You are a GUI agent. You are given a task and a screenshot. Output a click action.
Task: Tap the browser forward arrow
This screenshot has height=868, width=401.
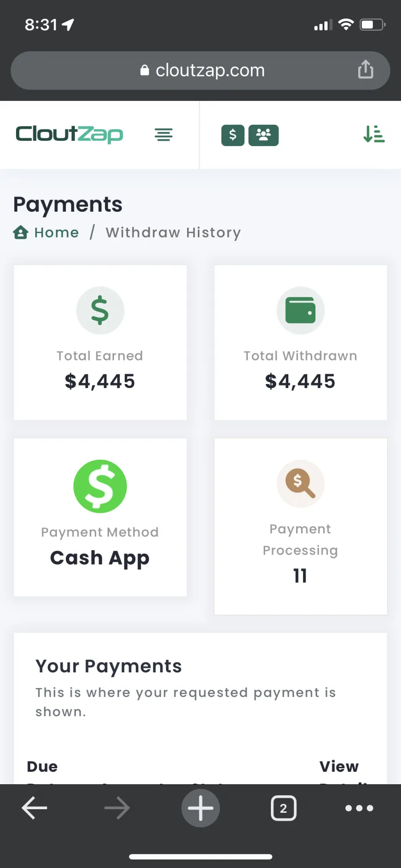click(x=117, y=808)
